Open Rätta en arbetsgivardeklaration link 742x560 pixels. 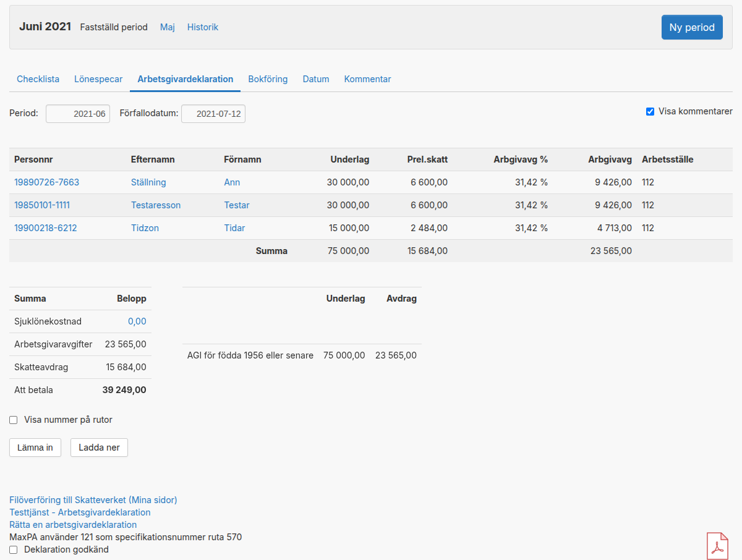click(x=73, y=525)
